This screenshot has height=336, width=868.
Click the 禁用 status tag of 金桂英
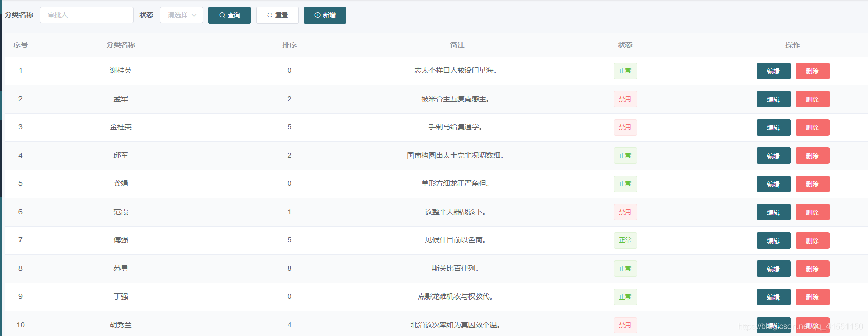pos(625,127)
